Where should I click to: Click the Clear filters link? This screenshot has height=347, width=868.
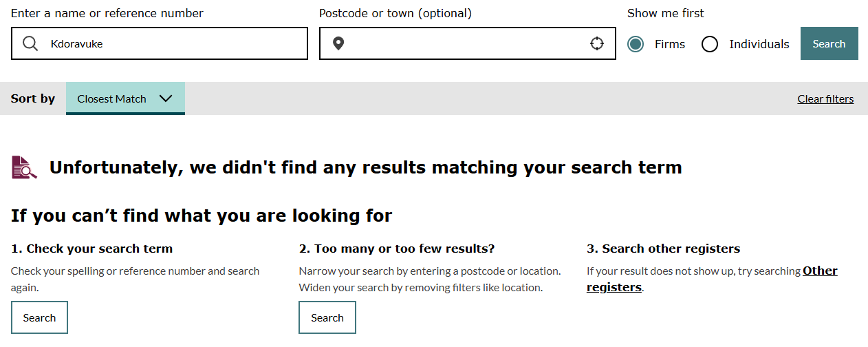pos(825,99)
